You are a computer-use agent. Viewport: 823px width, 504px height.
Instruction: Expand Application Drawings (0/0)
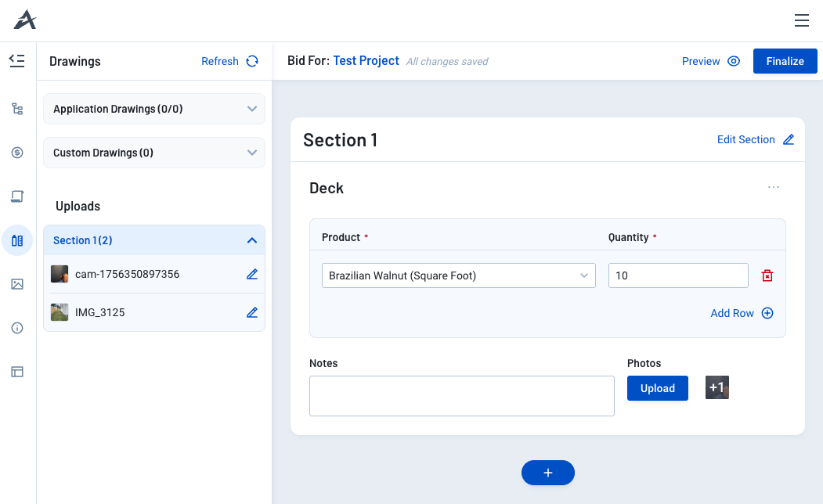[x=153, y=109]
